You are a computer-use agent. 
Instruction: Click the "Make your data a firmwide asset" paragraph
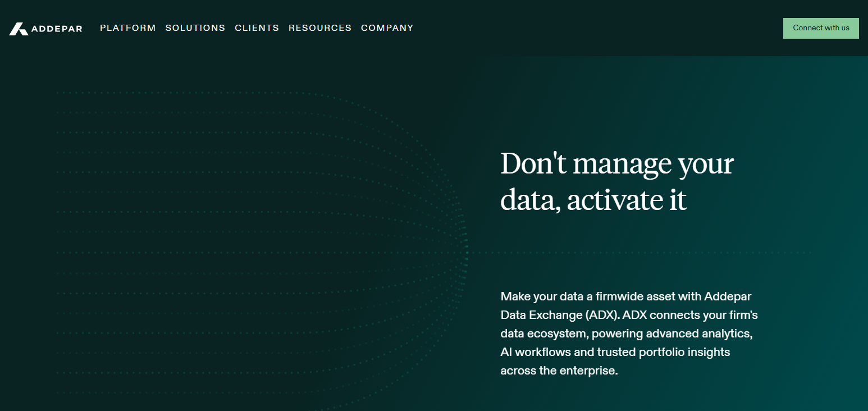point(629,333)
